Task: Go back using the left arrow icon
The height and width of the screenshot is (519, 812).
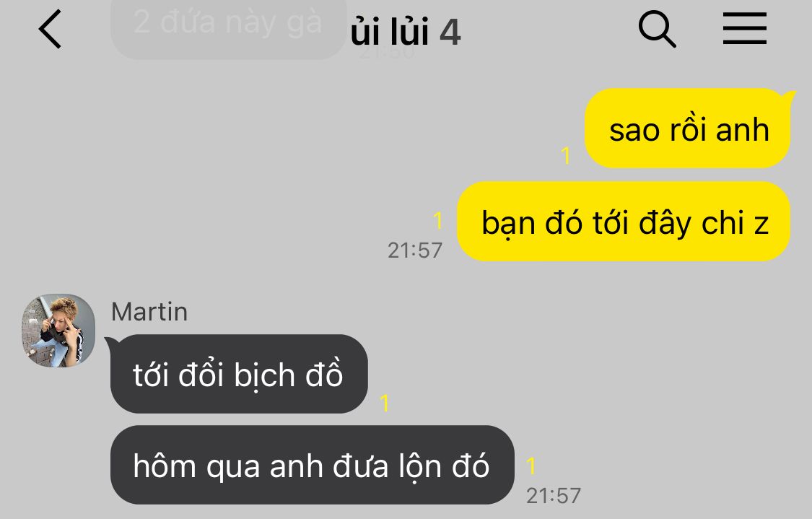Action: point(51,29)
